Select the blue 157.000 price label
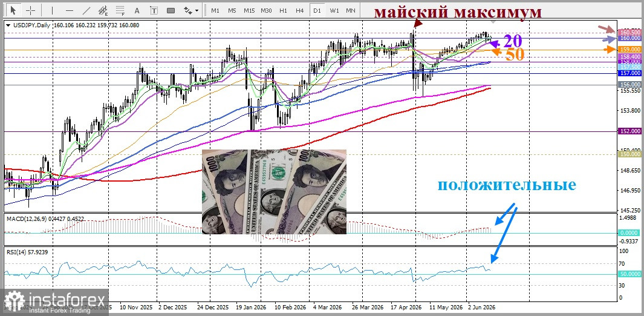 click(x=630, y=73)
